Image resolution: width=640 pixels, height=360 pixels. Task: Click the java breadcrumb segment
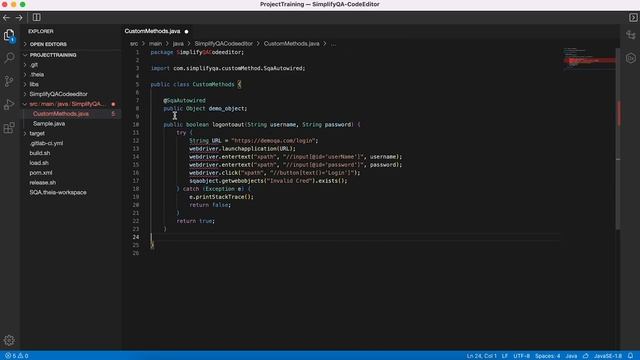coord(178,44)
